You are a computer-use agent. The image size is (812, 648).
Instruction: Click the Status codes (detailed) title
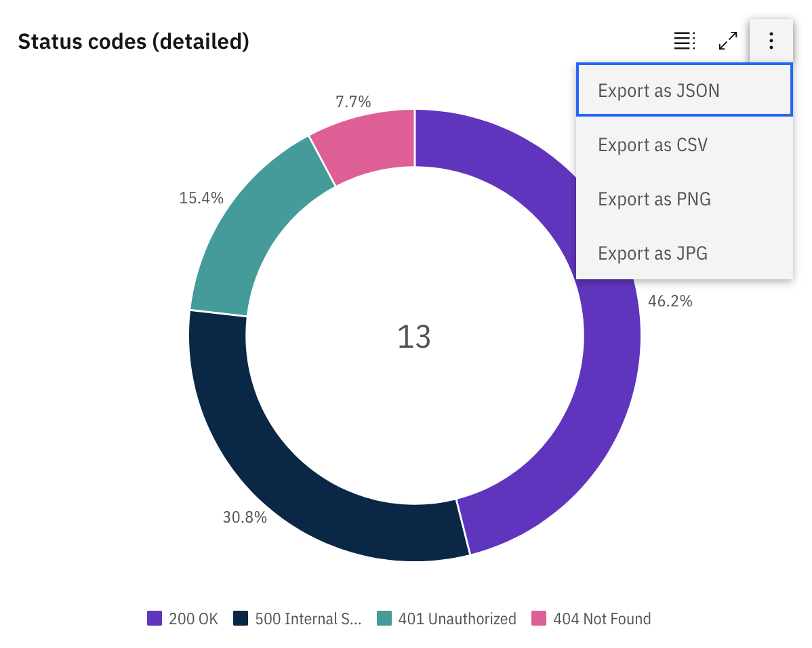pos(133,41)
